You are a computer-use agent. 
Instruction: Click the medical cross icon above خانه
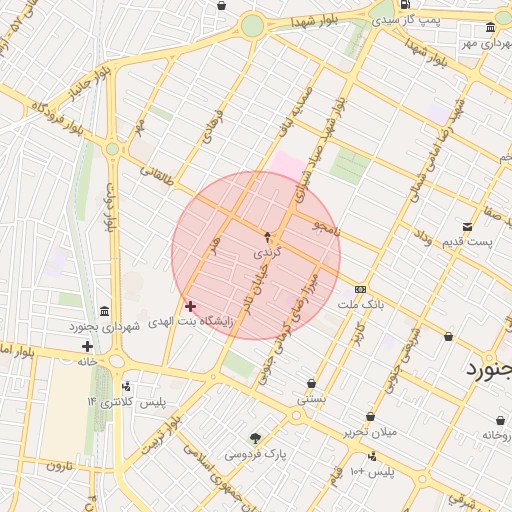(x=87, y=347)
